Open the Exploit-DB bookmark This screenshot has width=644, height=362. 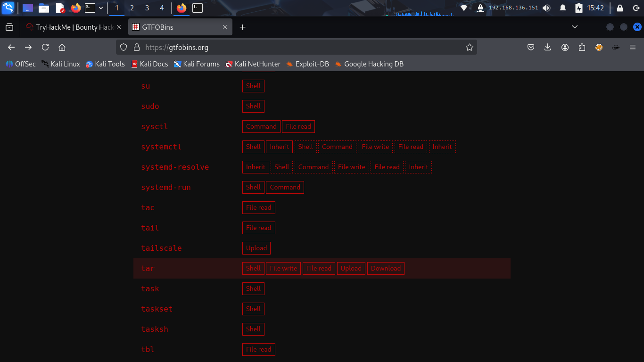tap(307, 64)
